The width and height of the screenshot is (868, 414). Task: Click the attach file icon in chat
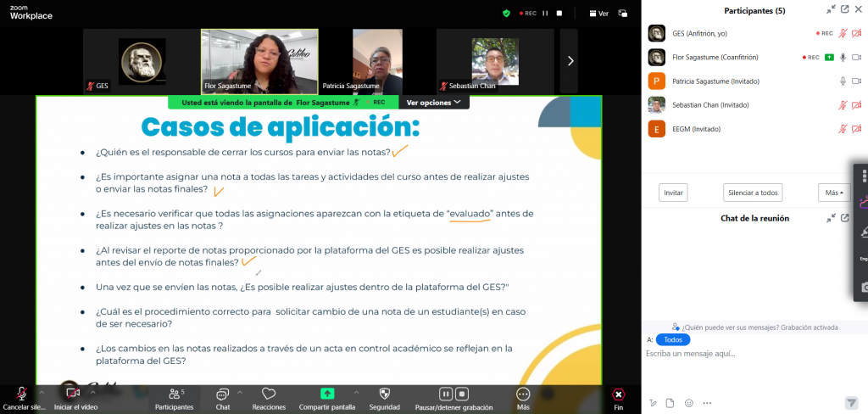(670, 402)
